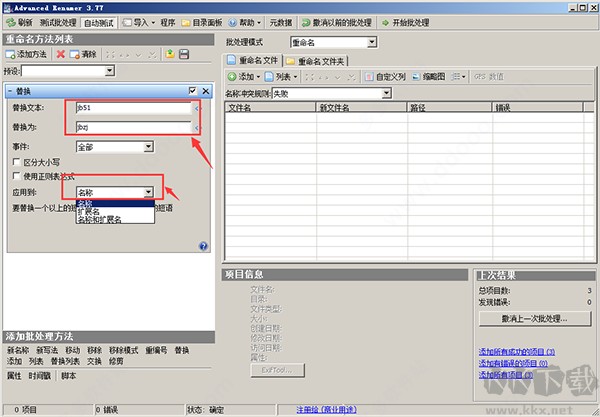Open the 名称冲突规则 dropdown showing 失败
This screenshot has height=417, width=600.
point(386,93)
